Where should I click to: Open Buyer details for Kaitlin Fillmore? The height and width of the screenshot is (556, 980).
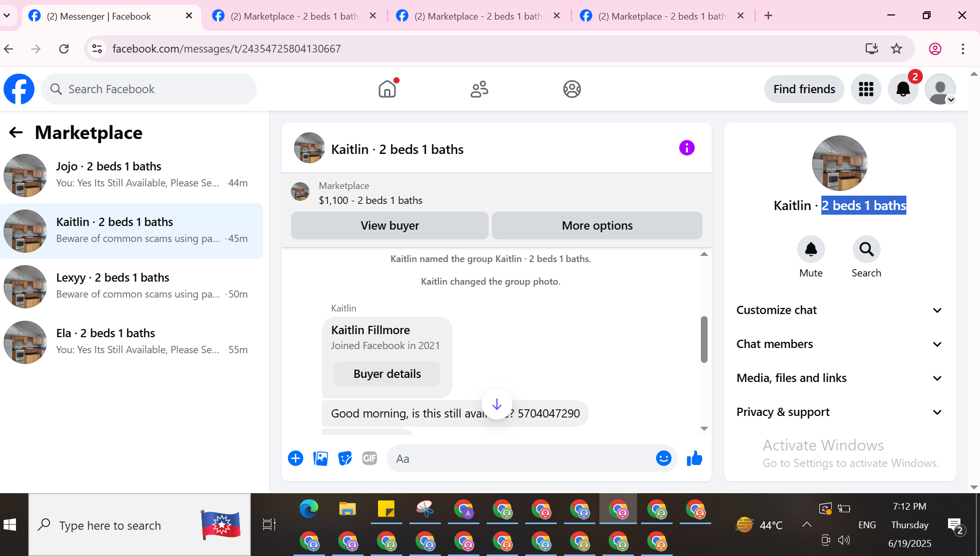(x=387, y=374)
